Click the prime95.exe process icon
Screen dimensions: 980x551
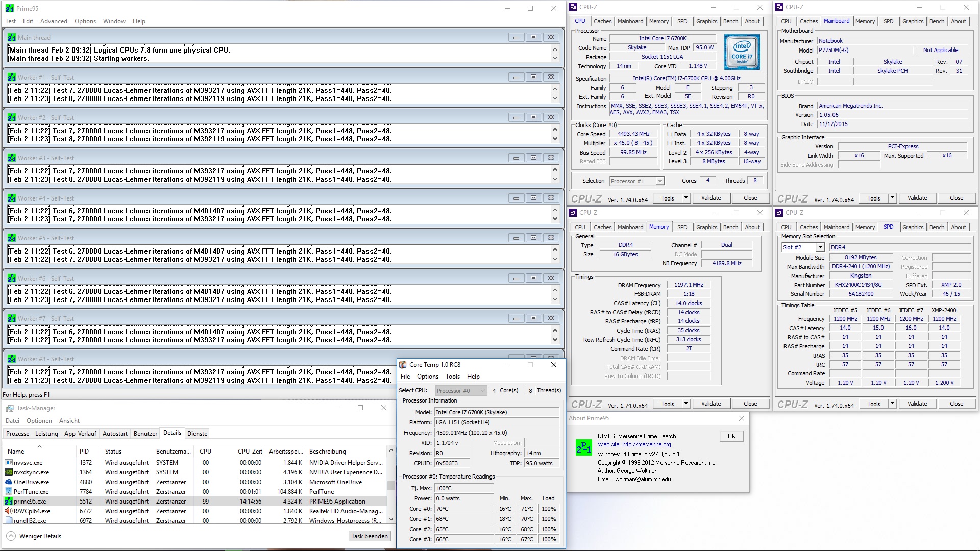[9, 502]
